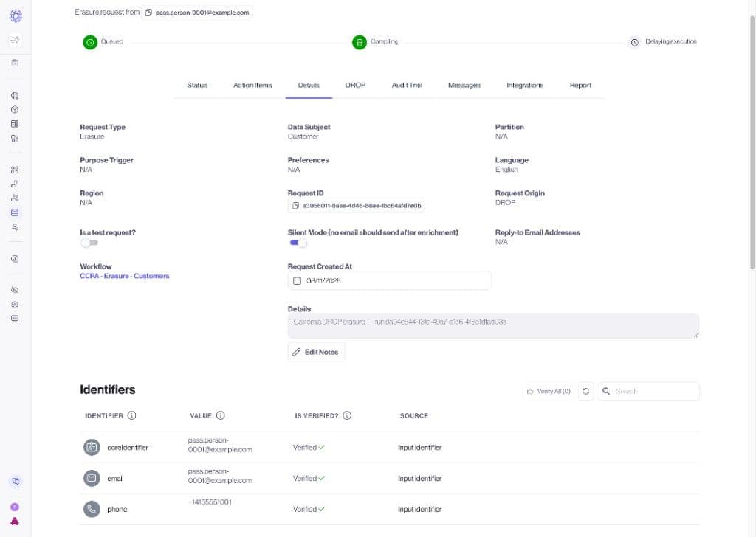The width and height of the screenshot is (756, 537).
Task: Show info for the VALUE column
Action: (220, 415)
